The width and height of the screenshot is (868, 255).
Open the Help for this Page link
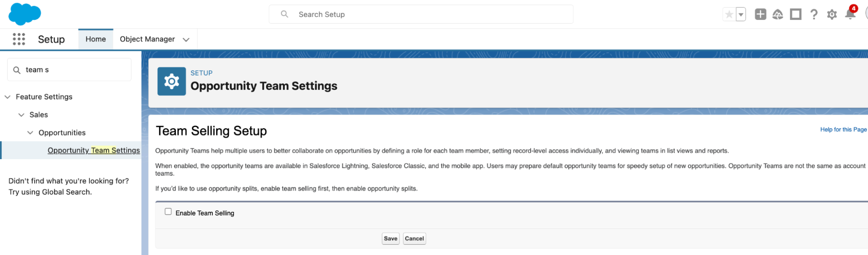pos(843,129)
